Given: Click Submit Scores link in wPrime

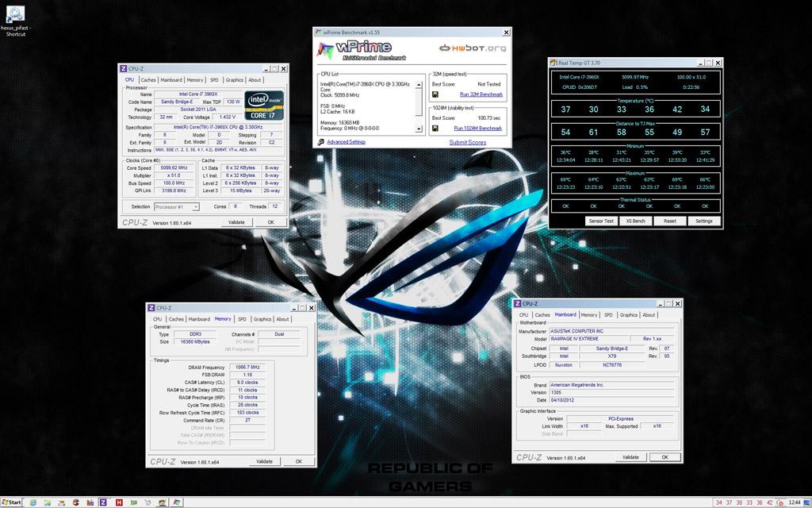Looking at the screenshot, I should [x=468, y=142].
